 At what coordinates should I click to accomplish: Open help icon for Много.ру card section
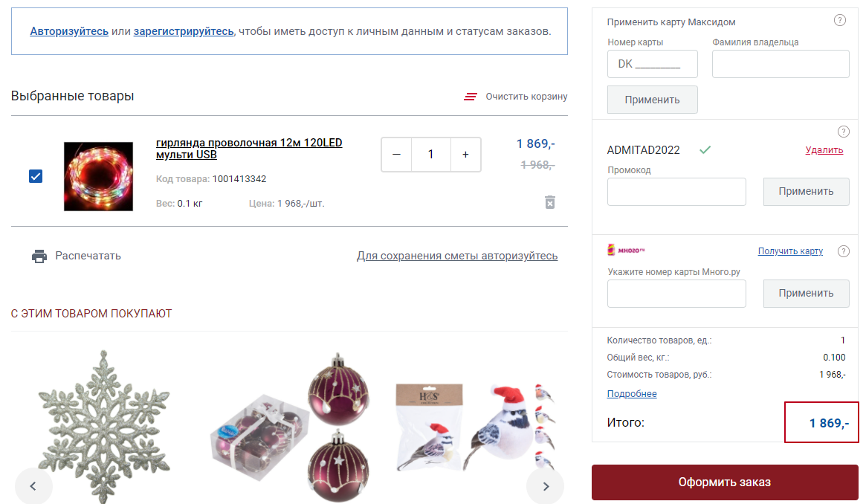(x=844, y=251)
